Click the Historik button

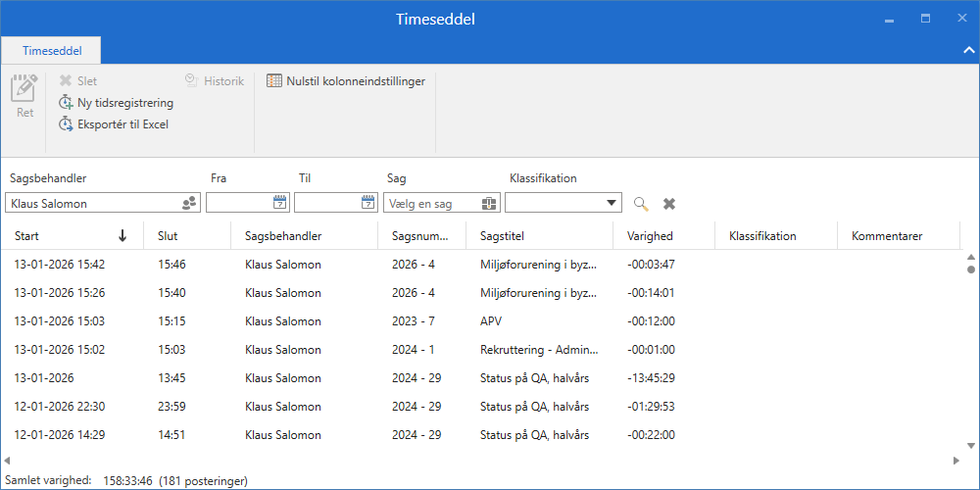point(214,81)
